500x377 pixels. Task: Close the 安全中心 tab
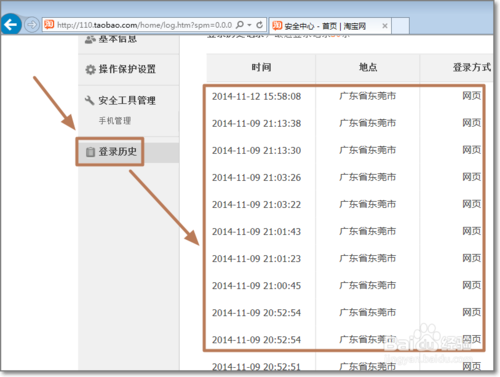coord(384,26)
